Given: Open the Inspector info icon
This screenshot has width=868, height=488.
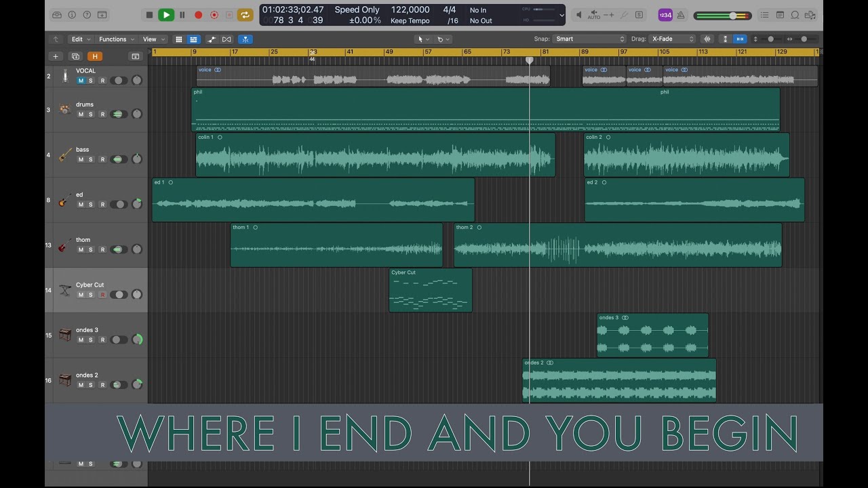Looking at the screenshot, I should [72, 15].
